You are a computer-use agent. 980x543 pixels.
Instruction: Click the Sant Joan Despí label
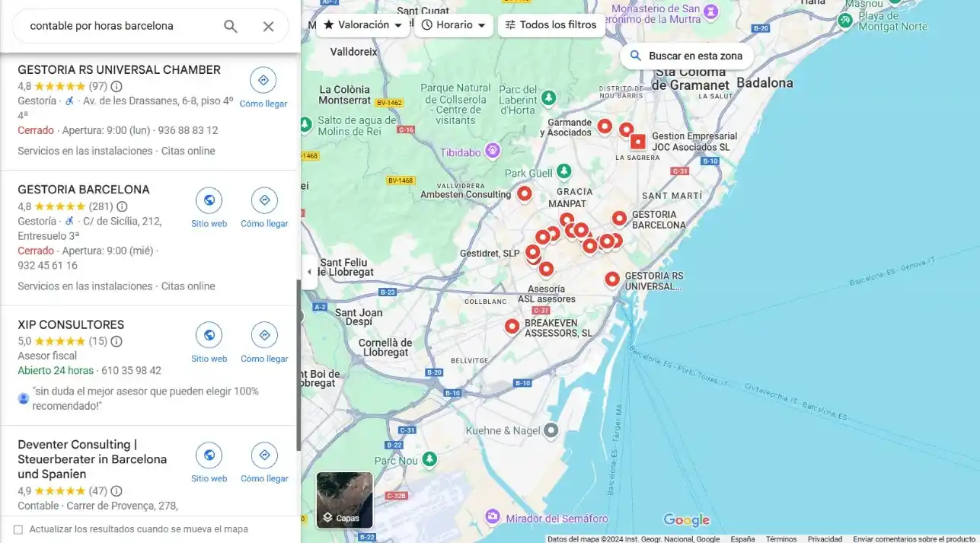tap(359, 317)
